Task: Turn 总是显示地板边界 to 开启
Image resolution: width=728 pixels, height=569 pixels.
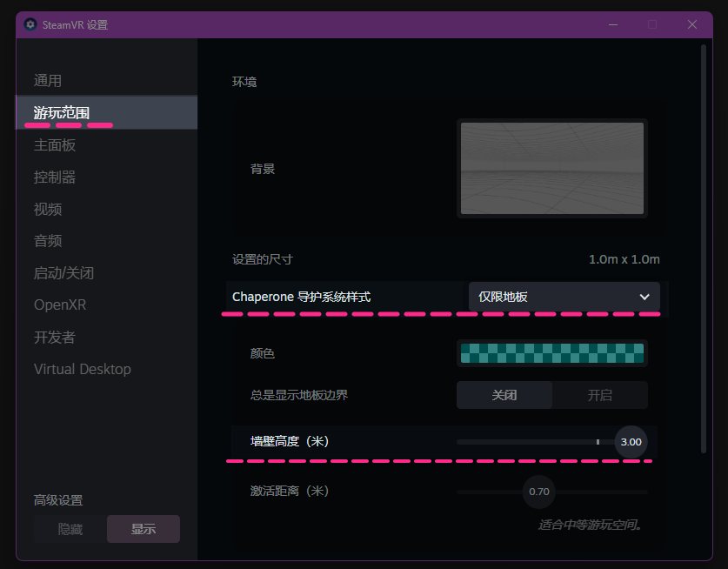Action: coord(600,395)
